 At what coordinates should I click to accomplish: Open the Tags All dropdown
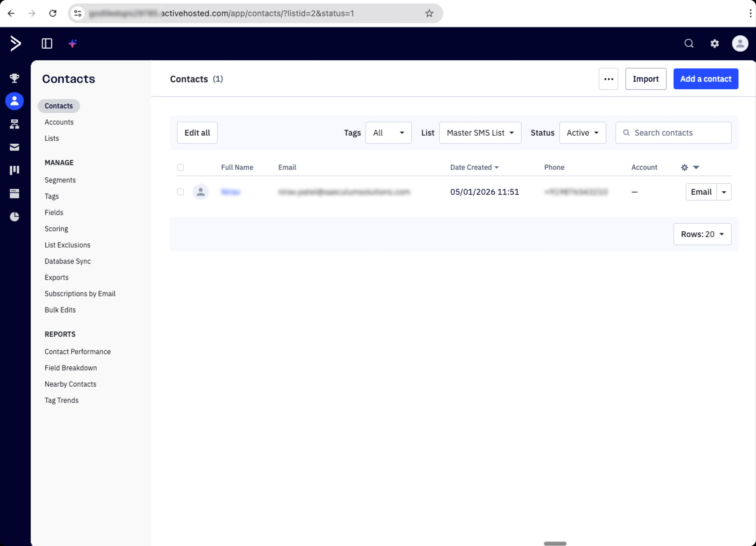tap(388, 133)
